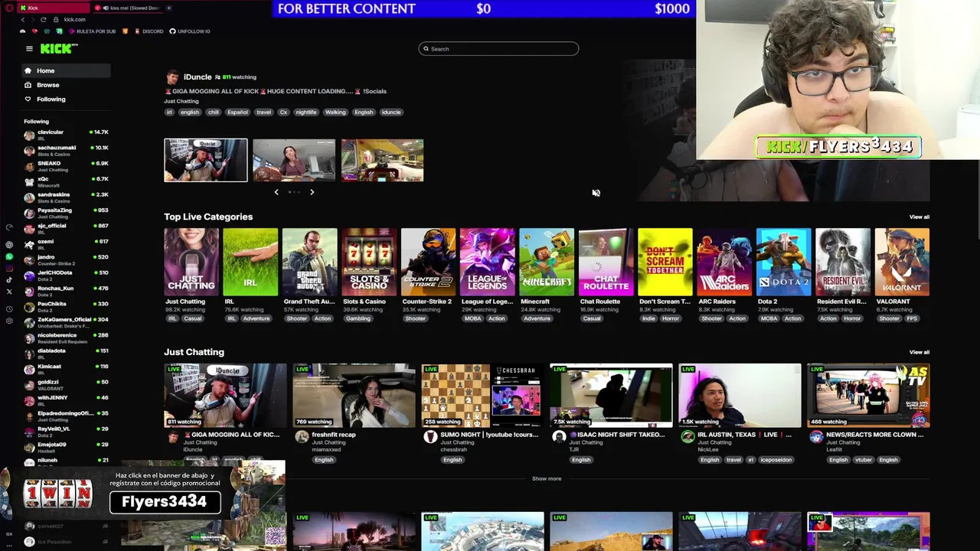Unmute the featured stream speaker icon
This screenshot has height=551, width=980.
pyautogui.click(x=596, y=193)
